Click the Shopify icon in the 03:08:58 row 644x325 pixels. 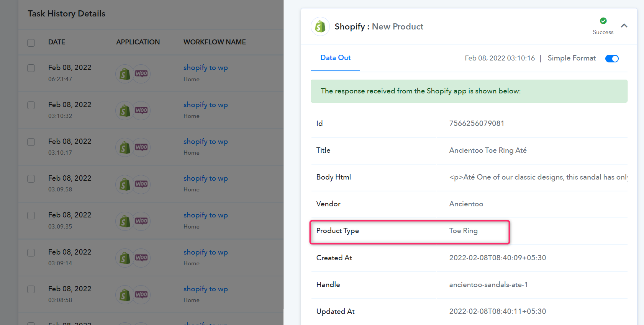click(125, 295)
